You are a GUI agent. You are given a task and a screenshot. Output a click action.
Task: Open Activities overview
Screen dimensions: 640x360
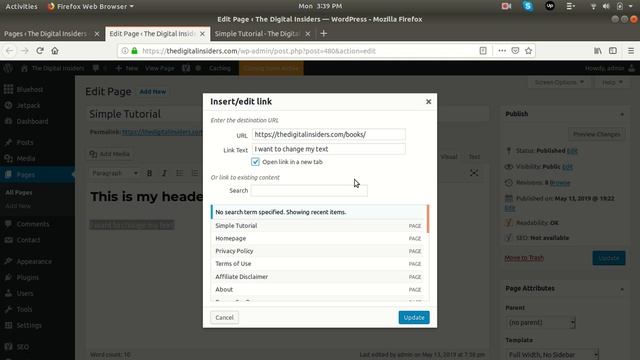21,6
